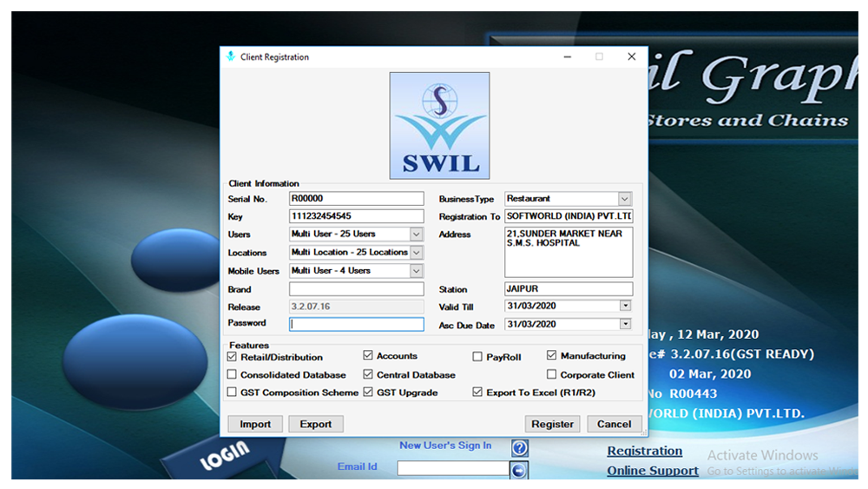Click the Registration To field
Screen dimensions: 868x489
pos(569,216)
